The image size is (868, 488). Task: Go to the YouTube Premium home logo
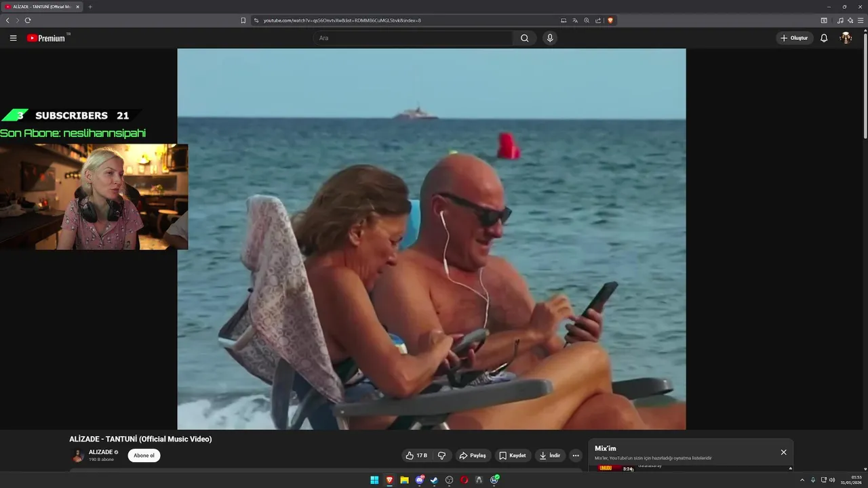tap(46, 38)
